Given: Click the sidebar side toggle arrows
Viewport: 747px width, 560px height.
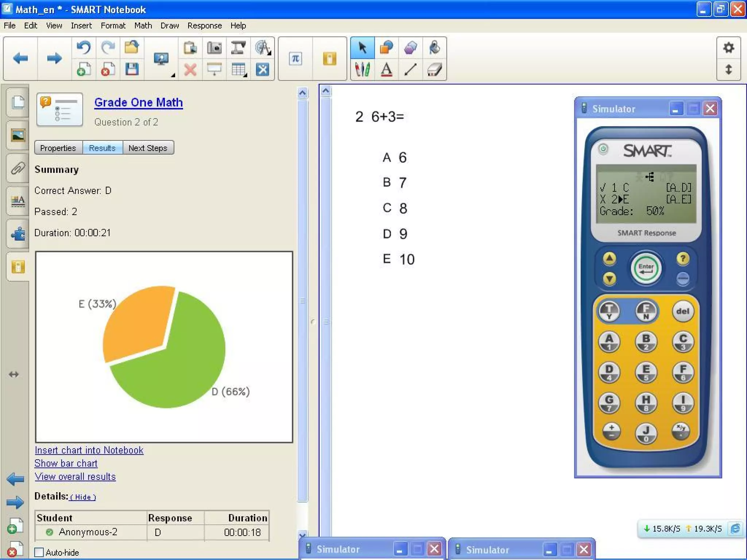Looking at the screenshot, I should [x=13, y=374].
